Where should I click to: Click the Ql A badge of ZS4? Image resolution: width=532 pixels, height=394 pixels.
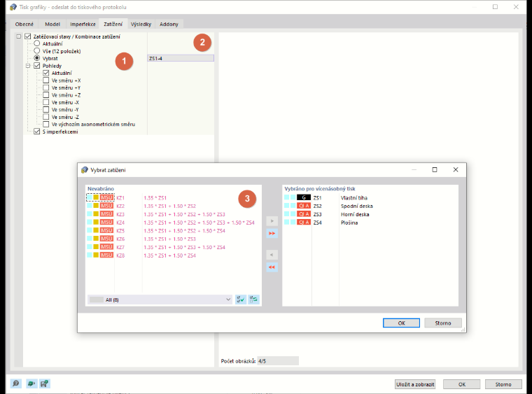(304, 223)
